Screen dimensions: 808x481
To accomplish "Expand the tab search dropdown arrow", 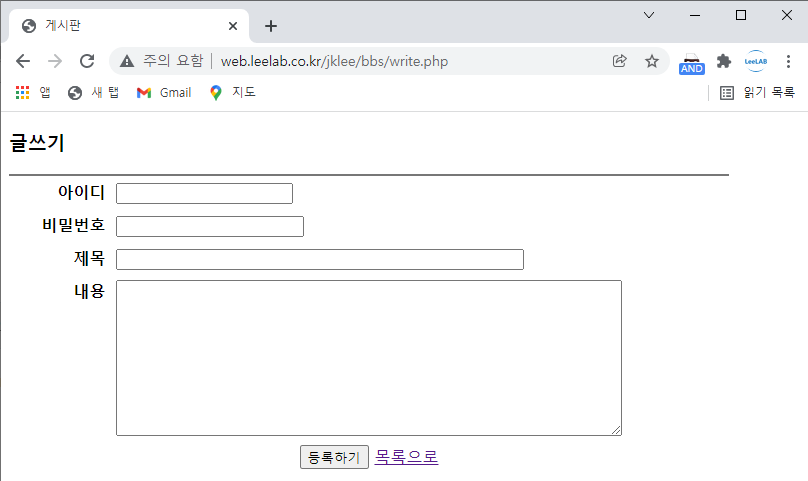I will pos(649,15).
